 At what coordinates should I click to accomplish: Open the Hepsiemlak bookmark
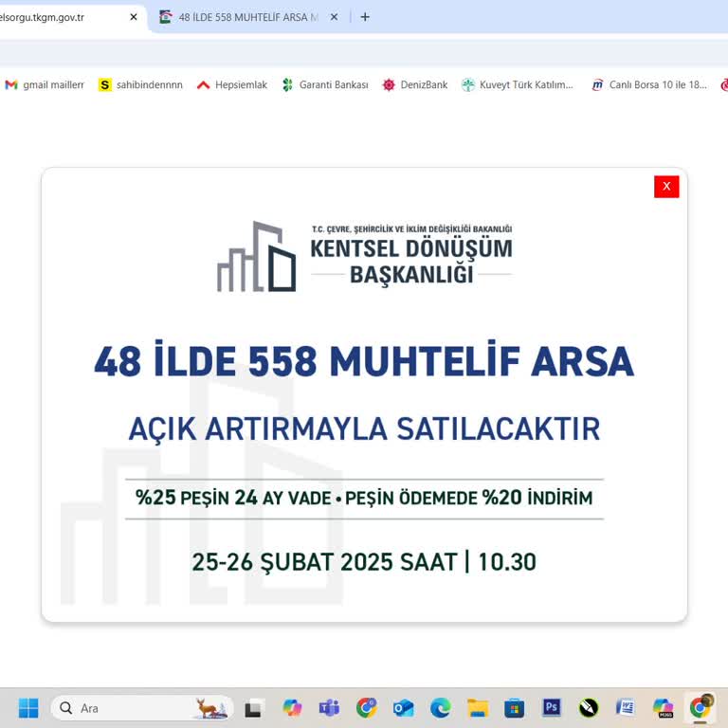(232, 85)
